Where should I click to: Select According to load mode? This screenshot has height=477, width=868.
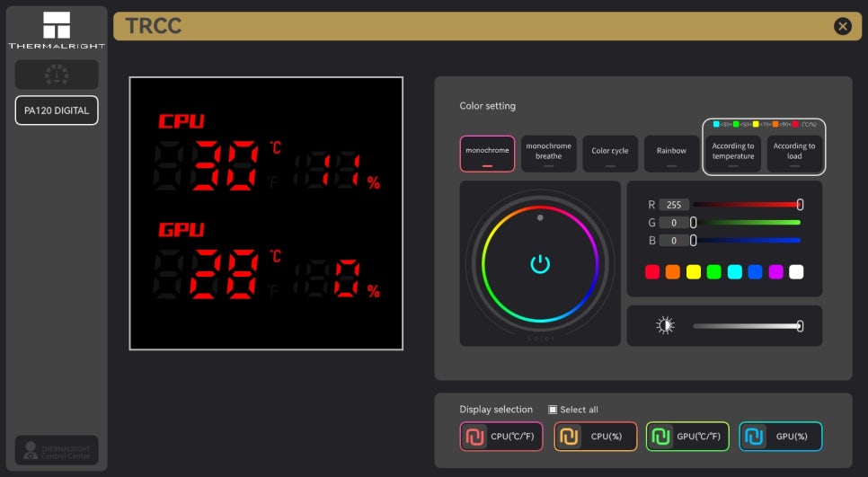click(x=794, y=154)
